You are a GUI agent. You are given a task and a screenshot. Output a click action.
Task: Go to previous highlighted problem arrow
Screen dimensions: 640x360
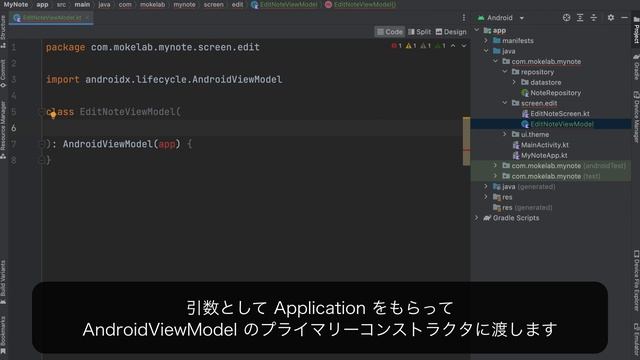453,46
